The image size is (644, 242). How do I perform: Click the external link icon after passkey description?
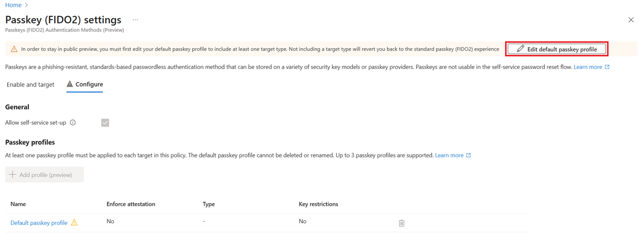tap(607, 67)
